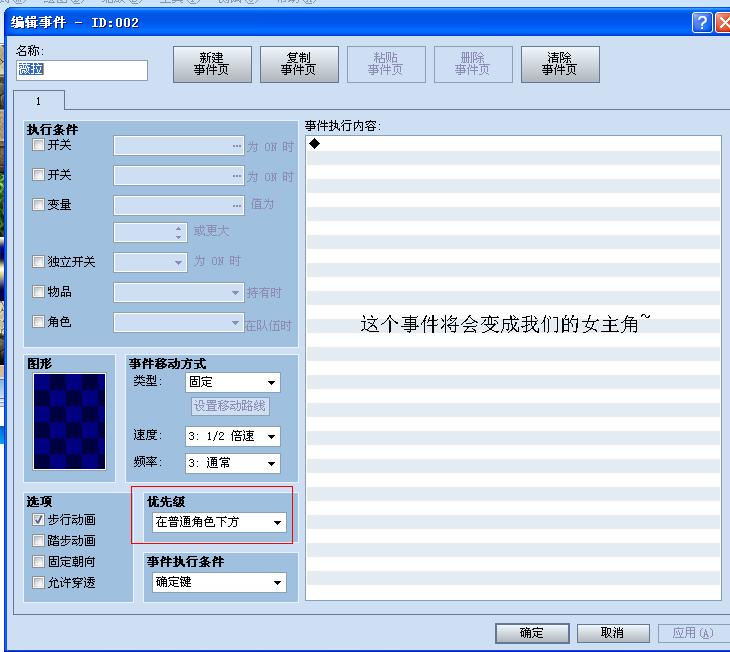Enable the 变量 condition checkbox

tap(38, 204)
